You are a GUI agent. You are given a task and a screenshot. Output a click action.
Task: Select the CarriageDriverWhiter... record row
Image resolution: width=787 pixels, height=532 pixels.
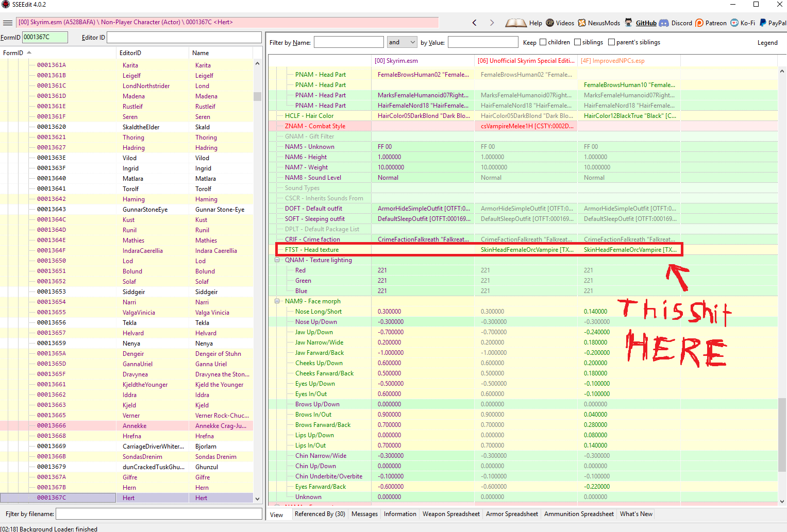pyautogui.click(x=126, y=447)
